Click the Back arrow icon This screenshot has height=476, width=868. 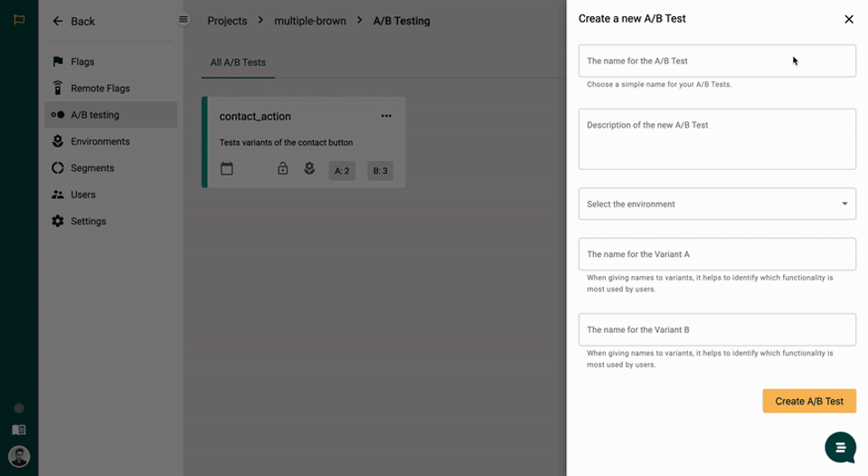point(58,21)
